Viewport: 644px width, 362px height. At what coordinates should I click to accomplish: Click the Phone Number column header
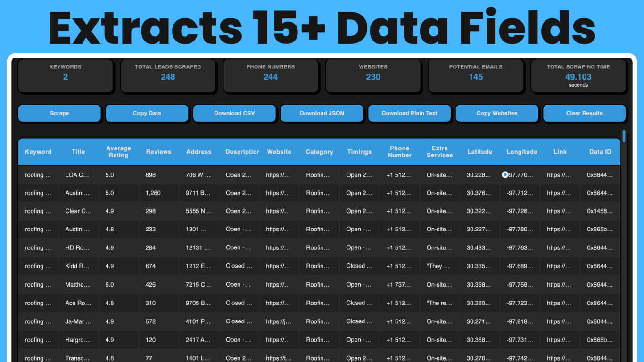click(399, 151)
